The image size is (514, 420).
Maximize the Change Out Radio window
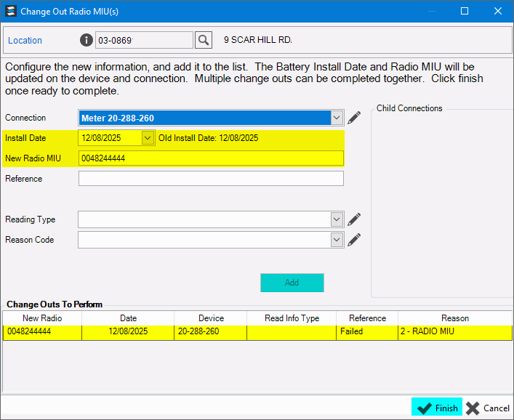coord(465,12)
